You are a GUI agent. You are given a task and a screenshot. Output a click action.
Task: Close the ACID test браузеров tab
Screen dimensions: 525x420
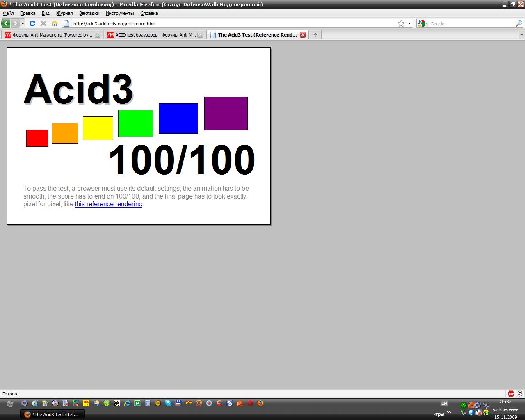pyautogui.click(x=200, y=35)
